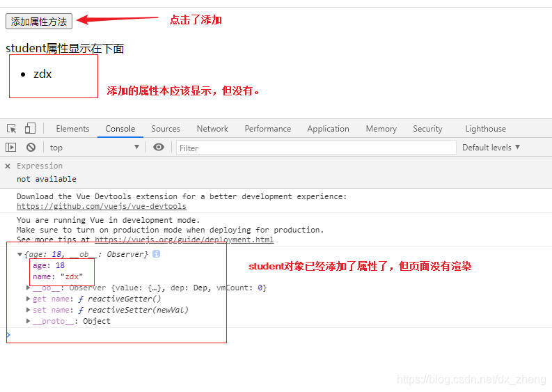Open the Lighthouse tab
This screenshot has height=392, width=552.
point(485,129)
